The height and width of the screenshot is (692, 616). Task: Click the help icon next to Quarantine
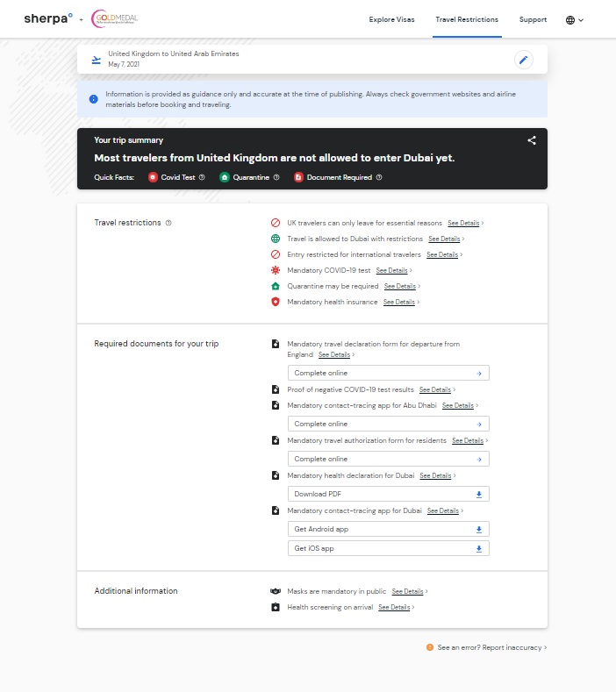tap(276, 177)
